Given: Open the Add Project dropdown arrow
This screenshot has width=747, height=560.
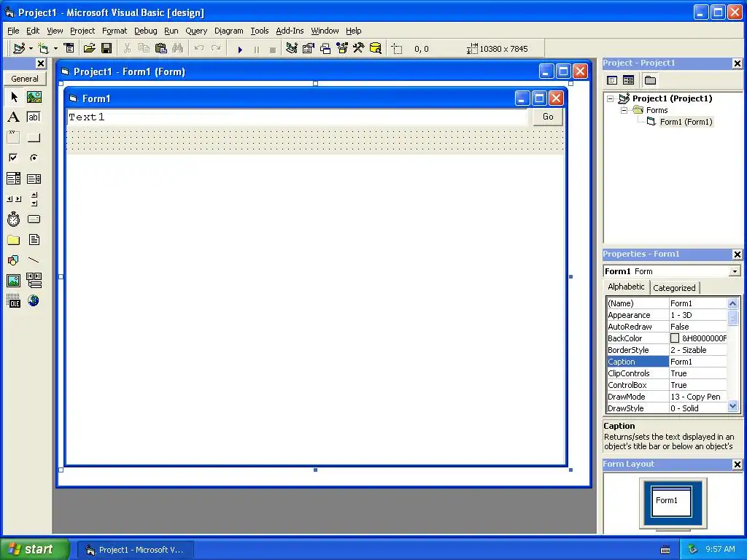Looking at the screenshot, I should 31,48.
